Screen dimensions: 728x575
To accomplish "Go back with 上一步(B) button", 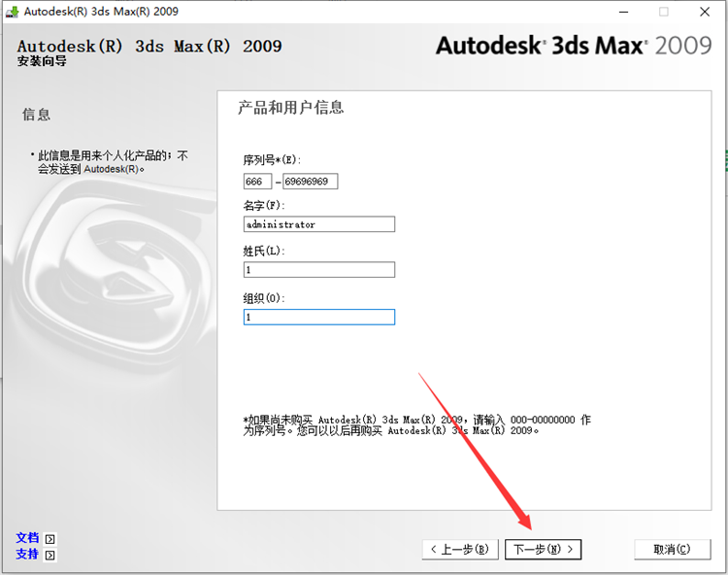I will (460, 550).
